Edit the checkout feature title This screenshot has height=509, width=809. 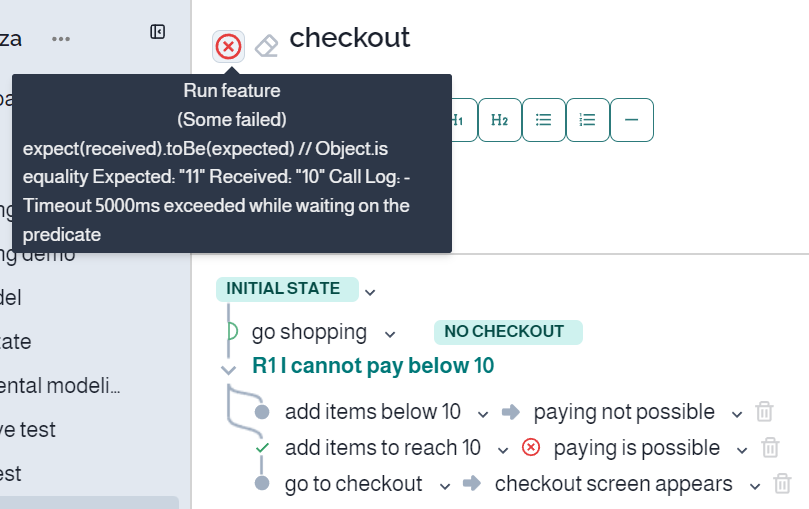[350, 38]
